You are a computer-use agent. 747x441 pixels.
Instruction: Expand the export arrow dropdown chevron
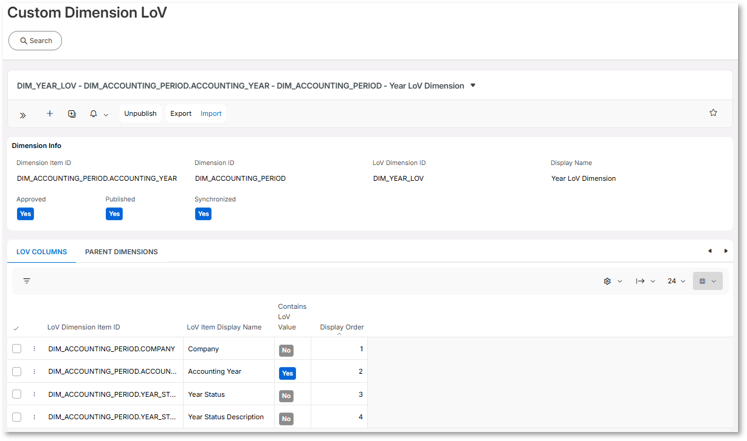pyautogui.click(x=653, y=281)
